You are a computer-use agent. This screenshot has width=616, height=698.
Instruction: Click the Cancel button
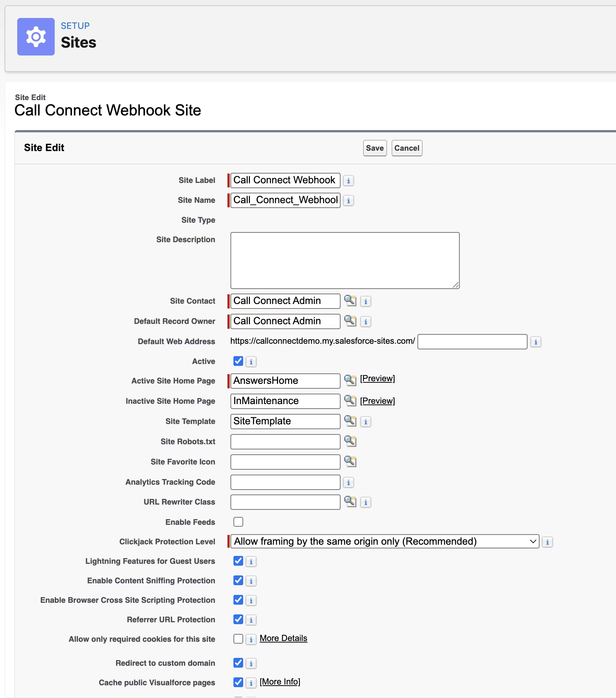point(407,148)
